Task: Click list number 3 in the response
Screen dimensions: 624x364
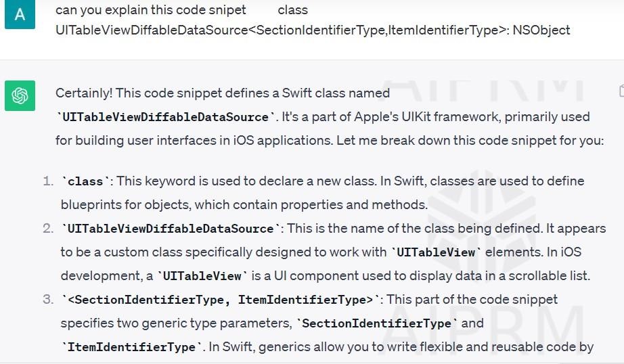Action: tap(48, 300)
